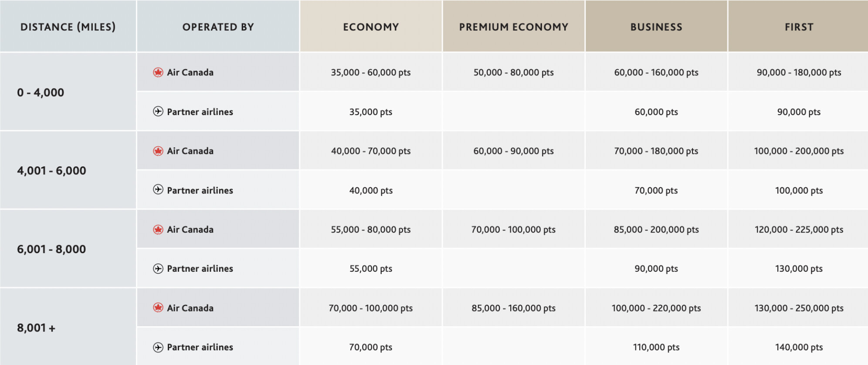Click the 70,000 - 100,000 pts premium economy cell
This screenshot has width=868, height=365.
tap(514, 230)
